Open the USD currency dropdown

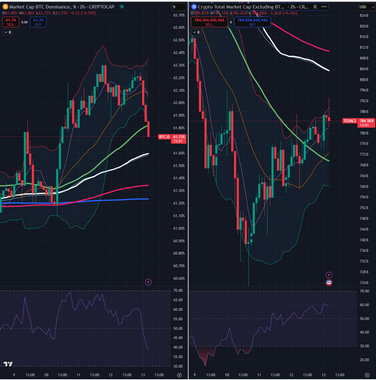pyautogui.click(x=366, y=7)
